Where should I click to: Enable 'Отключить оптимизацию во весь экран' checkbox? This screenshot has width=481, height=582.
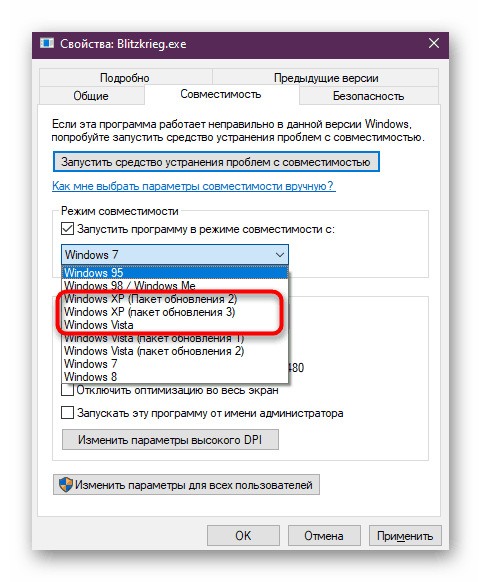click(x=67, y=390)
